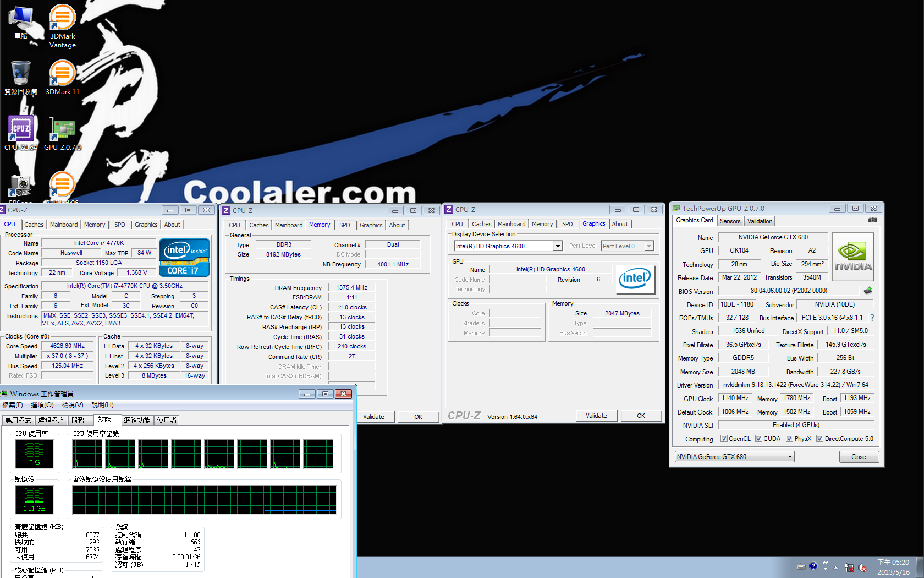
Task: Open the Recycle Bin desktop icon
Action: click(21, 77)
